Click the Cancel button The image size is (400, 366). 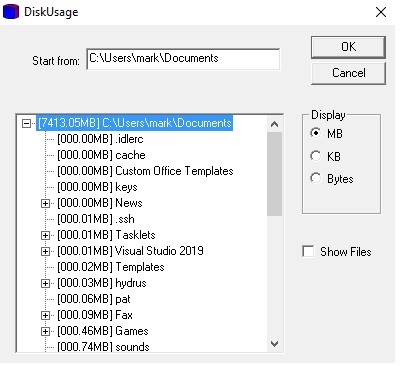348,73
